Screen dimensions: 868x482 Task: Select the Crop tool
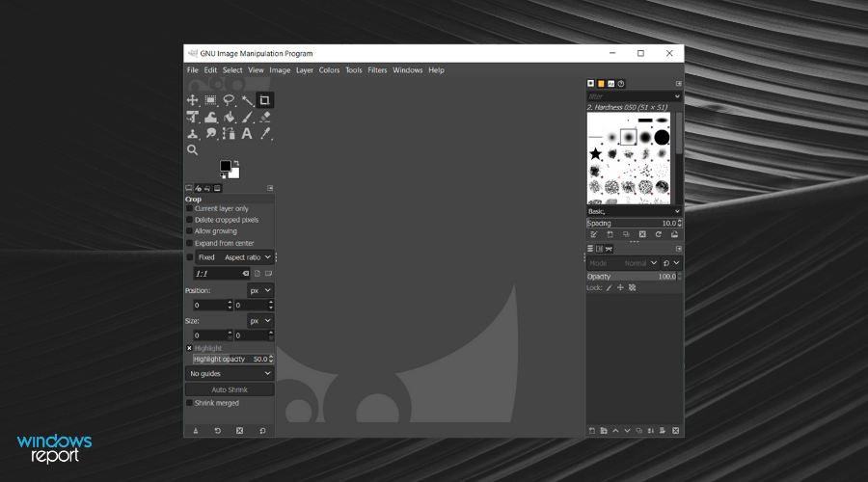coord(264,100)
